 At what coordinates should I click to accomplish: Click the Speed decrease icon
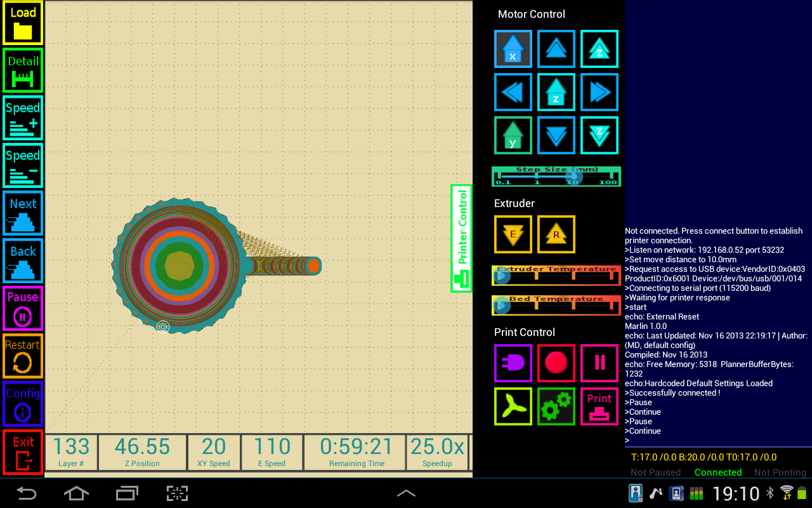[22, 165]
